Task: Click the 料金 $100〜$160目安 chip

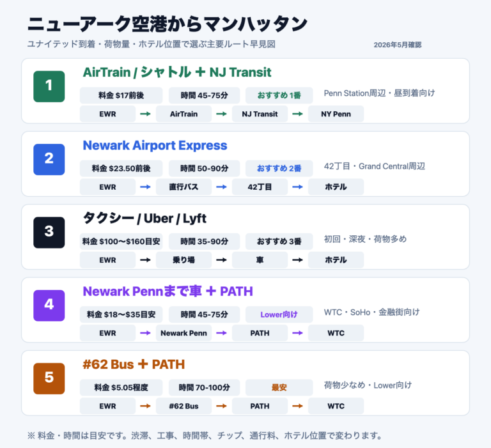Action: 121,242
